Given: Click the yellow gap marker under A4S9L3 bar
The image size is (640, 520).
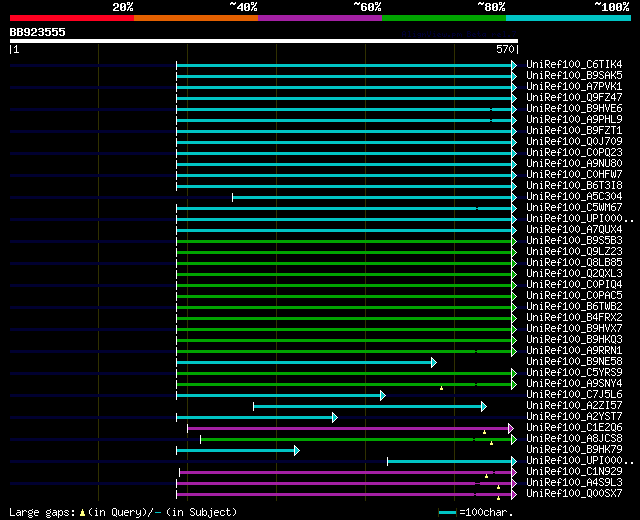Looking at the screenshot, I should point(498,487).
